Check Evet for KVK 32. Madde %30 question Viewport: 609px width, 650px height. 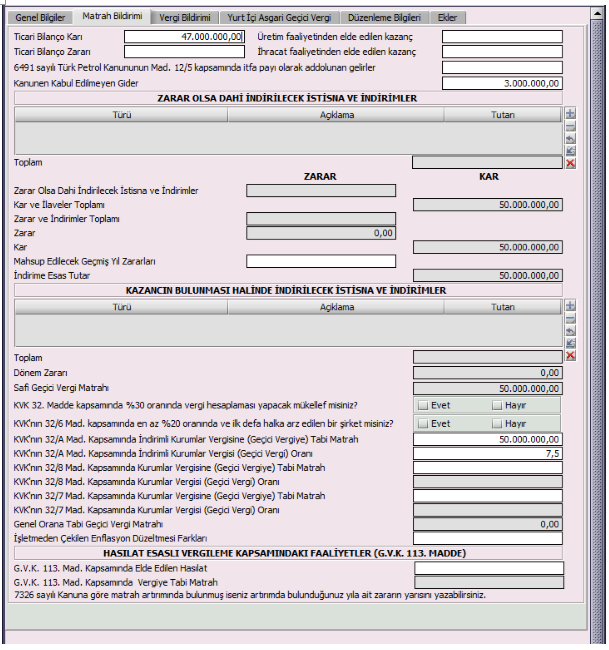click(x=423, y=405)
